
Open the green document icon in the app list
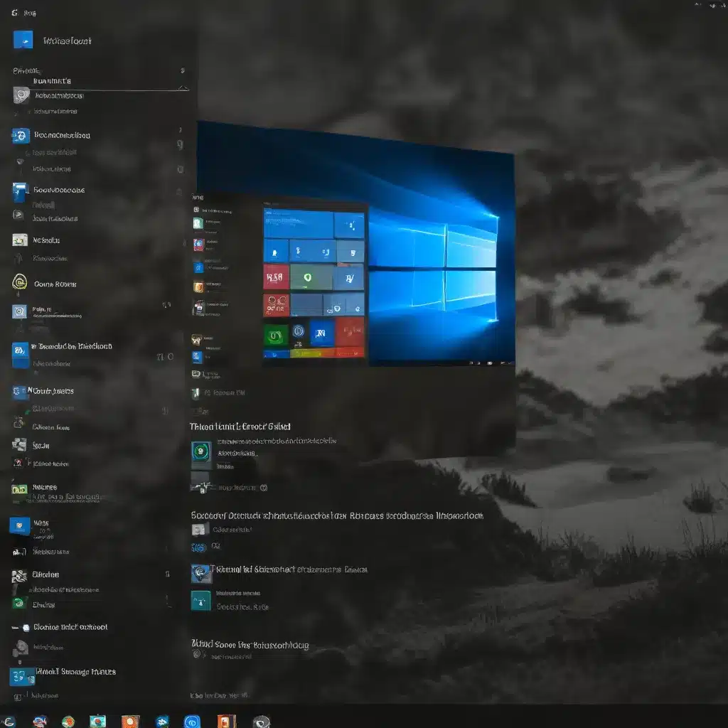click(198, 223)
